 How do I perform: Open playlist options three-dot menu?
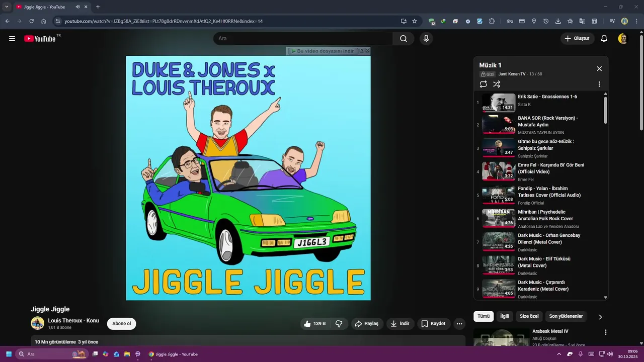pyautogui.click(x=599, y=84)
